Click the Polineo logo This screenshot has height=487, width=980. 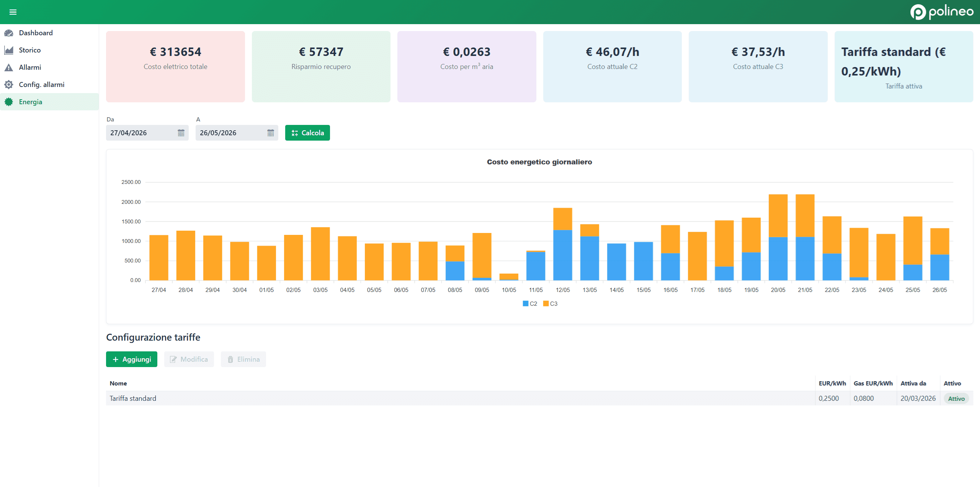coord(942,12)
